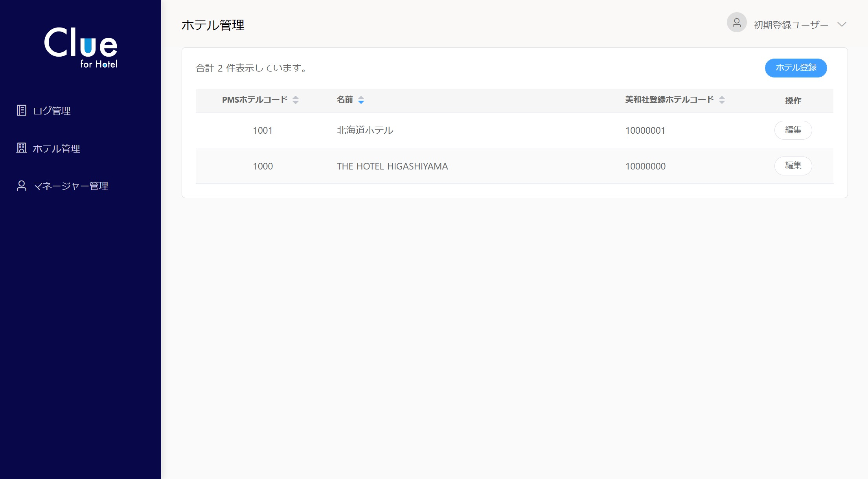The image size is (868, 479).
Task: Click the user avatar icon
Action: [x=737, y=23]
